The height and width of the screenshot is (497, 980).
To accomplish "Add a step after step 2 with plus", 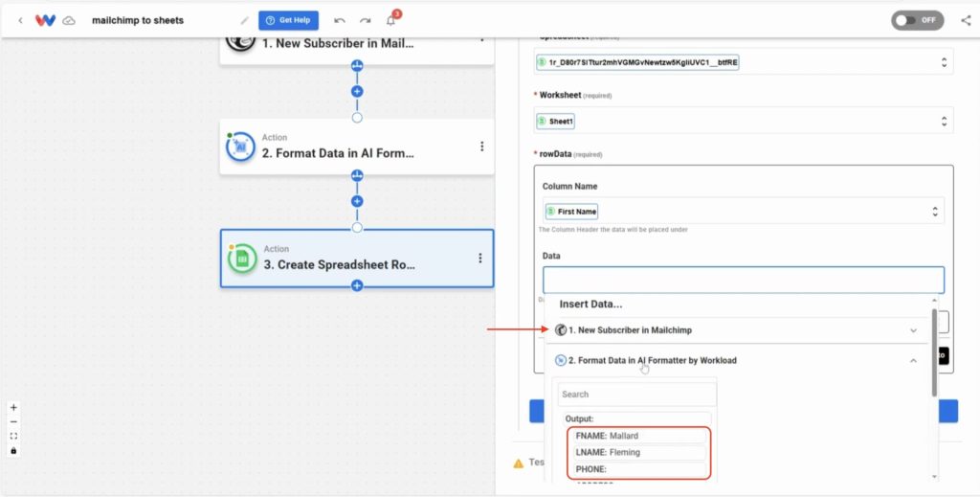I will click(x=357, y=201).
